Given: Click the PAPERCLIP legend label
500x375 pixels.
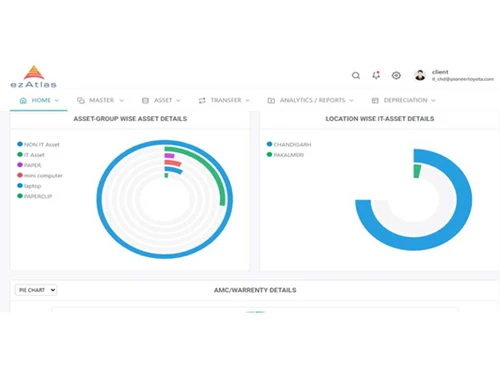Looking at the screenshot, I should (x=38, y=196).
